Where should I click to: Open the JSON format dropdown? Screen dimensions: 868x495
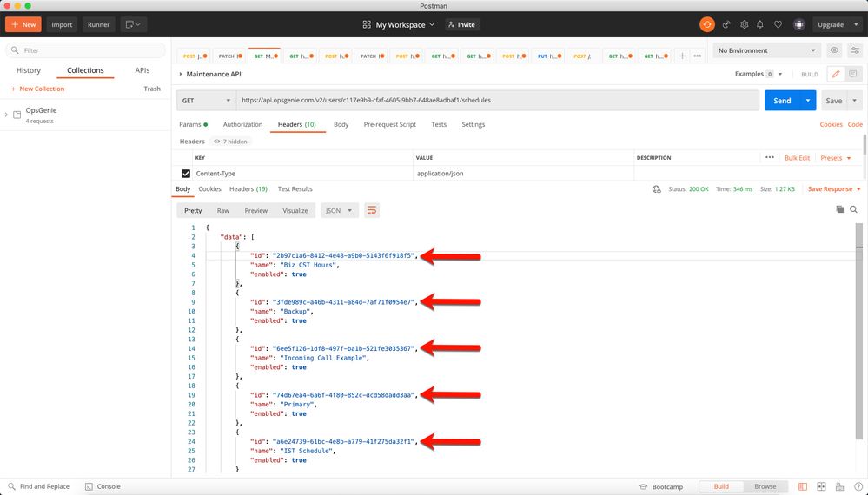pos(340,210)
